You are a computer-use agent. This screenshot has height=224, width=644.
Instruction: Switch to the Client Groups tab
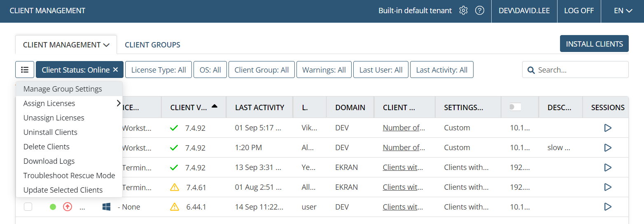(152, 45)
